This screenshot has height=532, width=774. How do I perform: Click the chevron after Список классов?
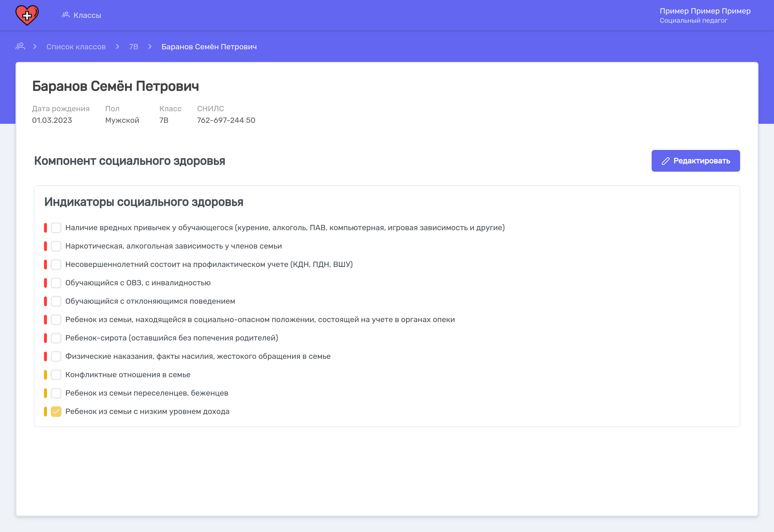click(117, 47)
